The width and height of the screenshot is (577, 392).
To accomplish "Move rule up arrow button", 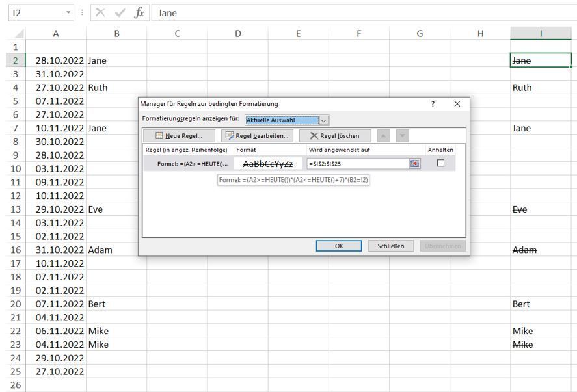I will pyautogui.click(x=383, y=136).
